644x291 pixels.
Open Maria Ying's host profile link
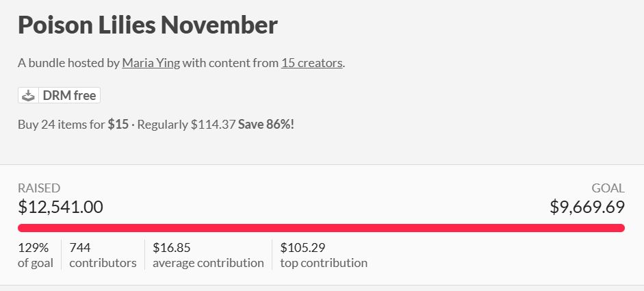[150, 64]
